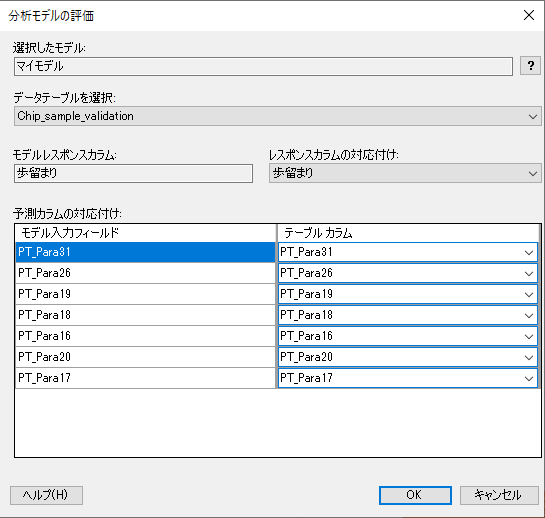This screenshot has width=545, height=518.
Task: Click the OK button
Action: pos(415,495)
